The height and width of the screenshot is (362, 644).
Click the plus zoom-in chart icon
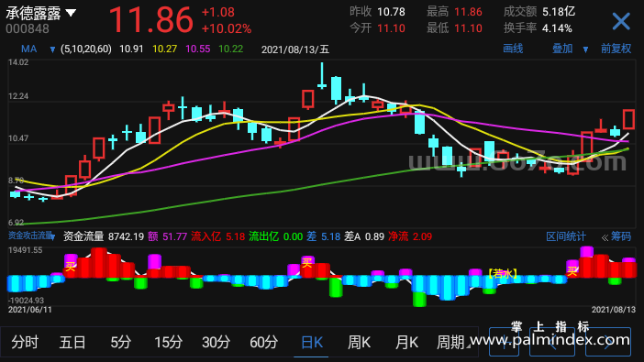point(504,342)
